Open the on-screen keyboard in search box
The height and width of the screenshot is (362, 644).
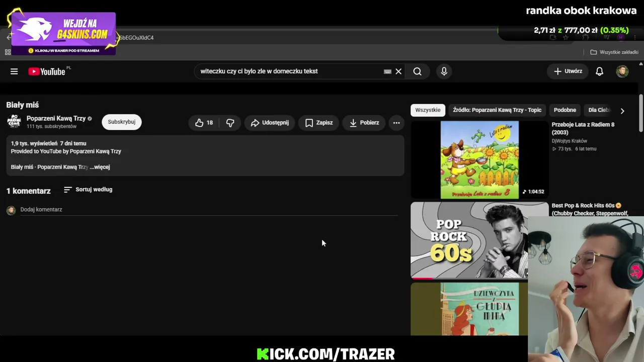[x=387, y=71]
